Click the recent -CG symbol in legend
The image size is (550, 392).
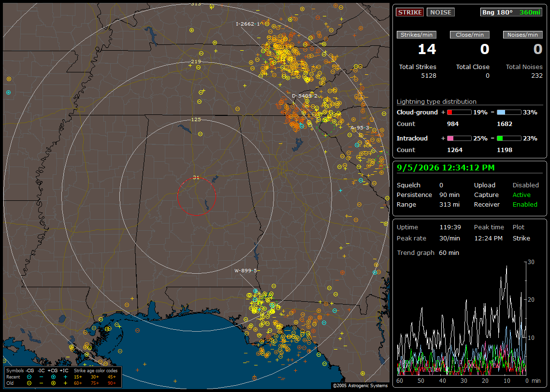[x=29, y=377]
